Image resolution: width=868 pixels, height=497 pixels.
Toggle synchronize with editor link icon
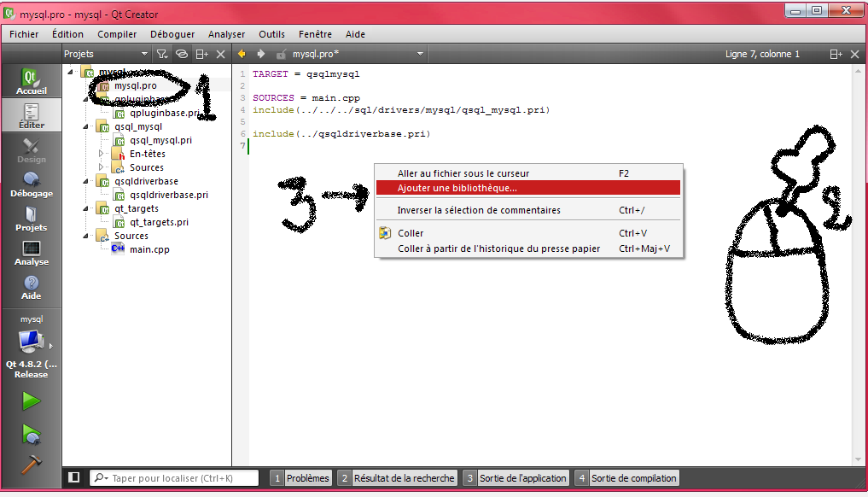pos(182,54)
